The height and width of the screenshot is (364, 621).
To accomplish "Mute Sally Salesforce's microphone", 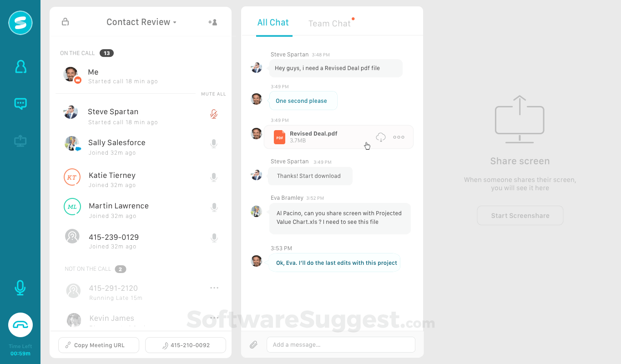I will [x=213, y=143].
